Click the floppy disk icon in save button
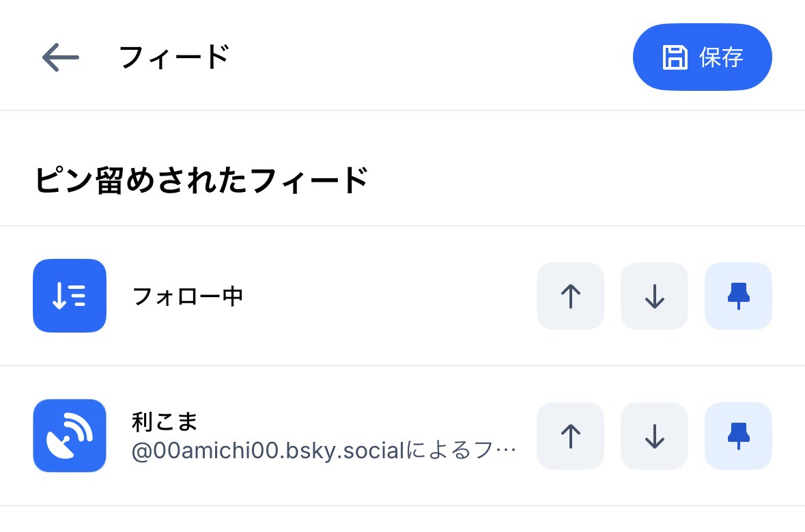The height and width of the screenshot is (532, 805). click(675, 57)
